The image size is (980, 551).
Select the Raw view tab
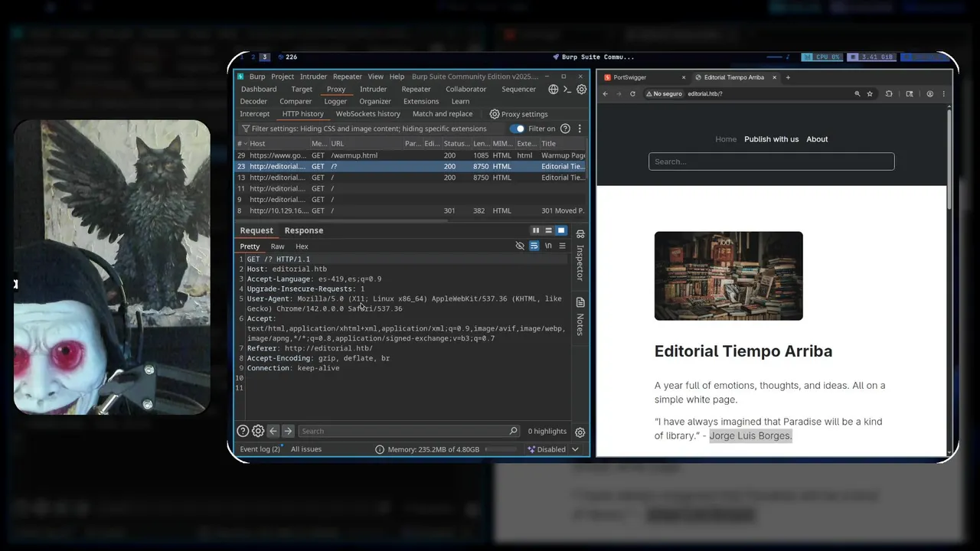click(x=277, y=246)
